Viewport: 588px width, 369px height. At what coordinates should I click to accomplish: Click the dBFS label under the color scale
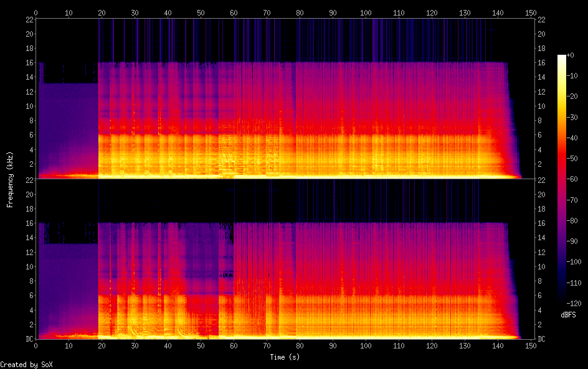coord(568,315)
